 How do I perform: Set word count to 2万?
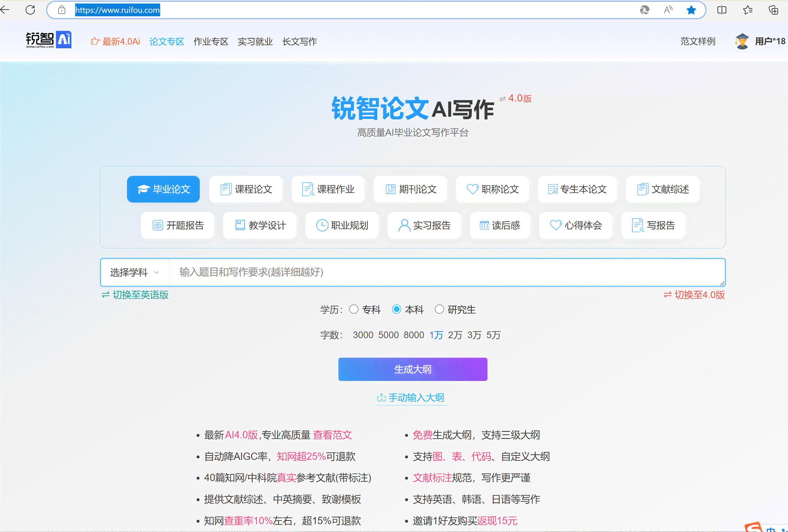coord(455,335)
